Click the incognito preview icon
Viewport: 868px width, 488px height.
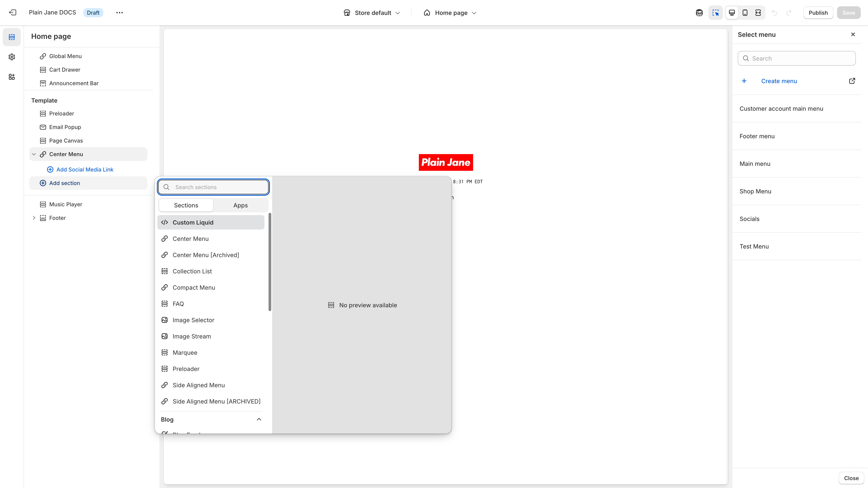[699, 12]
